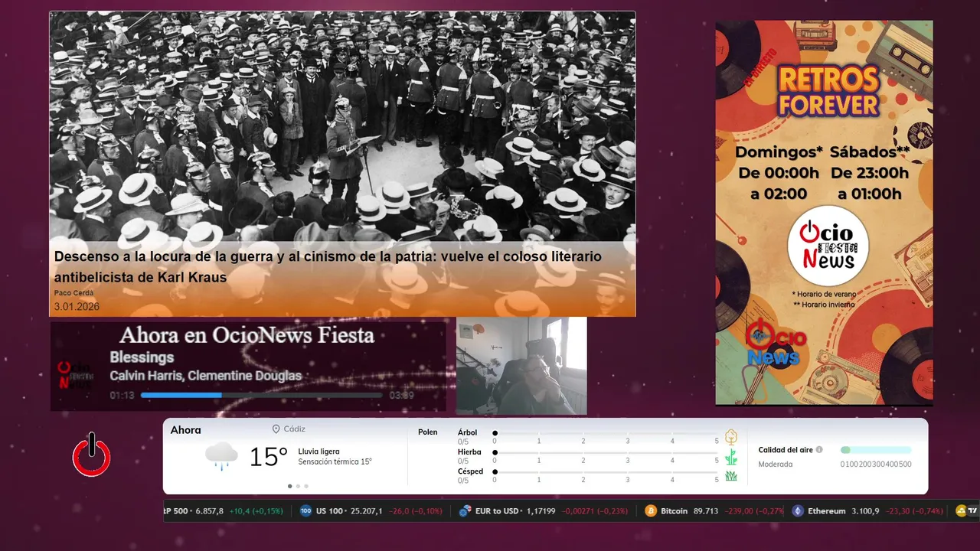Viewport: 980px width, 551px height.
Task: Click the Ethereum icon in the ticker
Action: pyautogui.click(x=798, y=511)
